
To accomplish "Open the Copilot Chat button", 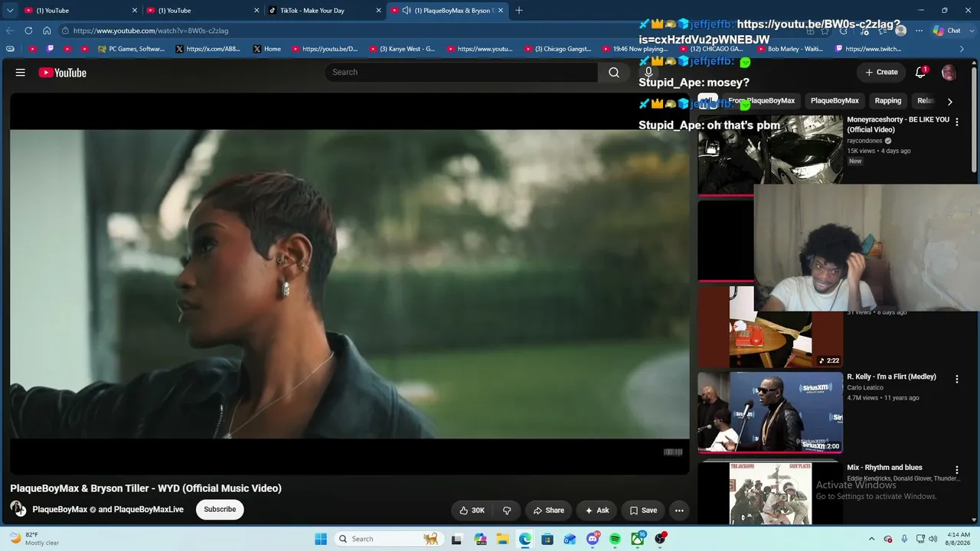I will (x=947, y=31).
